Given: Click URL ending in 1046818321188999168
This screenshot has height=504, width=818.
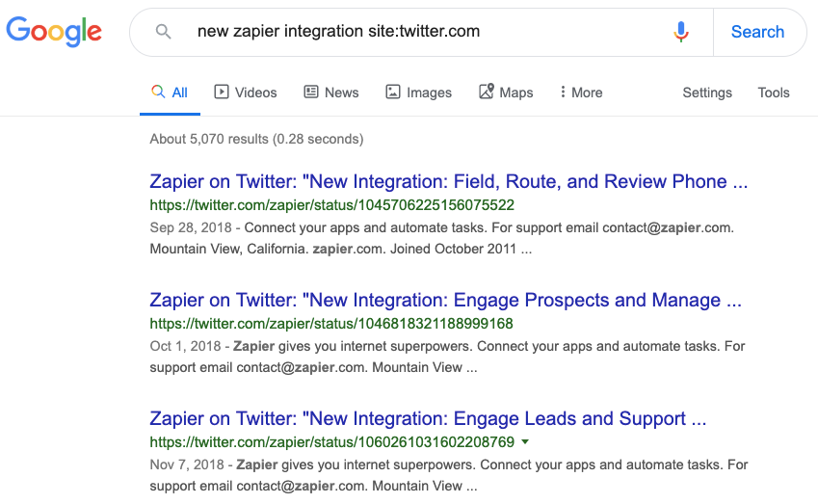Looking at the screenshot, I should point(331,324).
